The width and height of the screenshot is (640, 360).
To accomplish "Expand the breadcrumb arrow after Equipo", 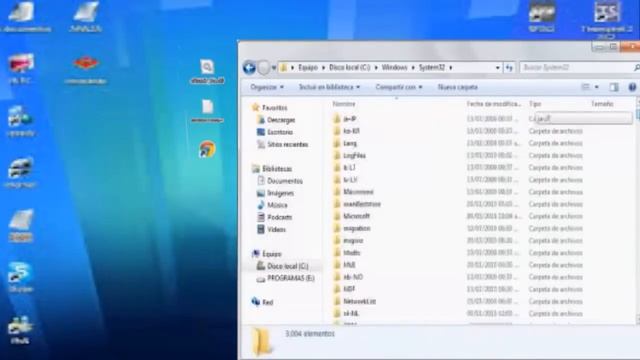I will pos(323,67).
